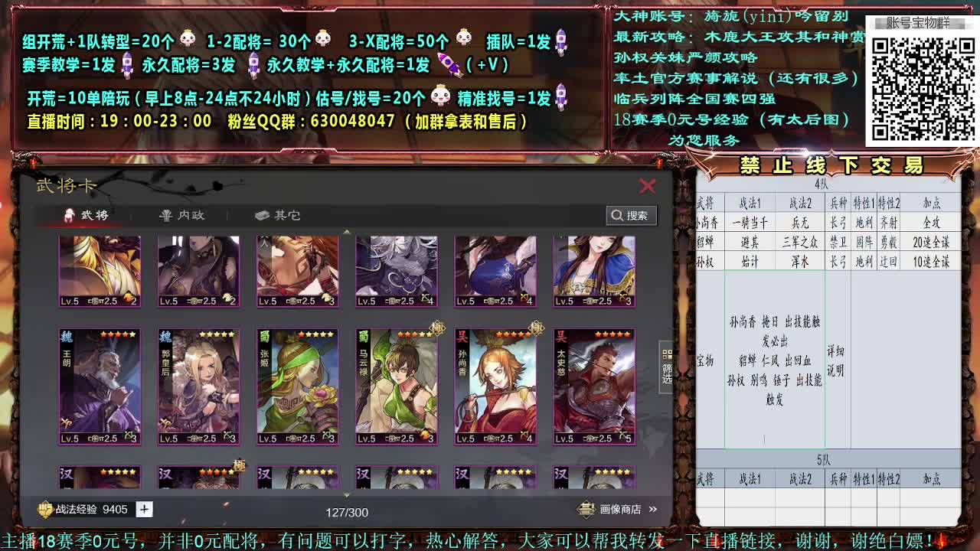
Task: Click the 禁卫 troop cell
Action: tap(838, 242)
